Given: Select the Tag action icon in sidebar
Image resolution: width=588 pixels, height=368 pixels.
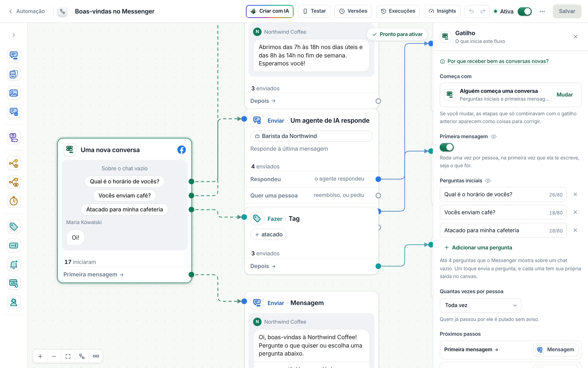Looking at the screenshot, I should (x=14, y=227).
